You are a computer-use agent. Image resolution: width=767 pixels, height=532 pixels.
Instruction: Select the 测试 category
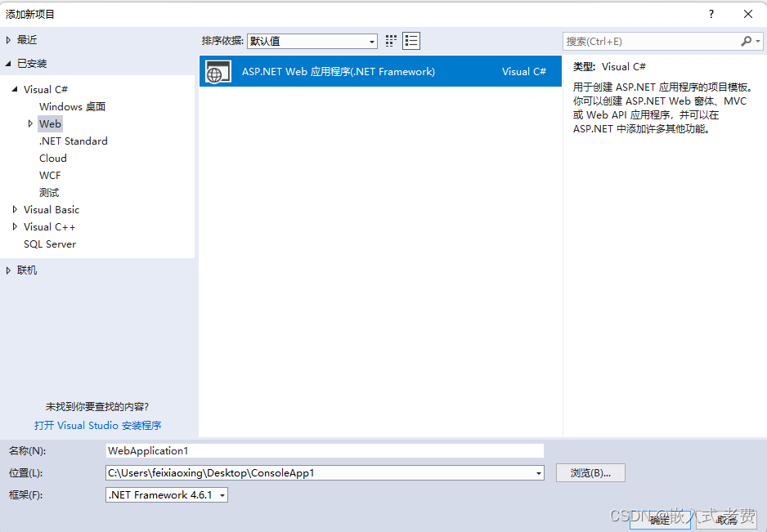tap(47, 192)
